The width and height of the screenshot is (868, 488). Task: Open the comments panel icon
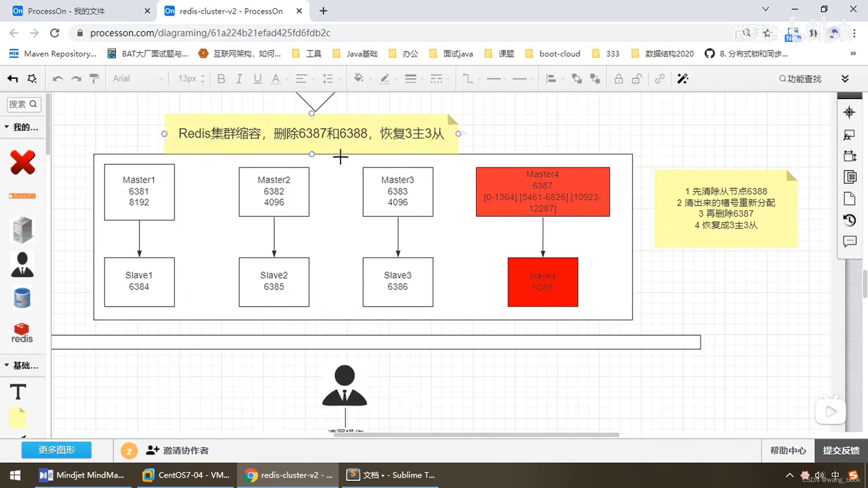click(850, 241)
